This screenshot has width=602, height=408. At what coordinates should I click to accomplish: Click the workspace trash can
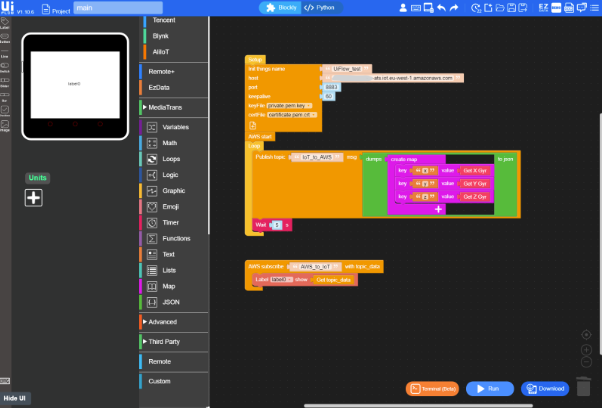[x=583, y=386]
